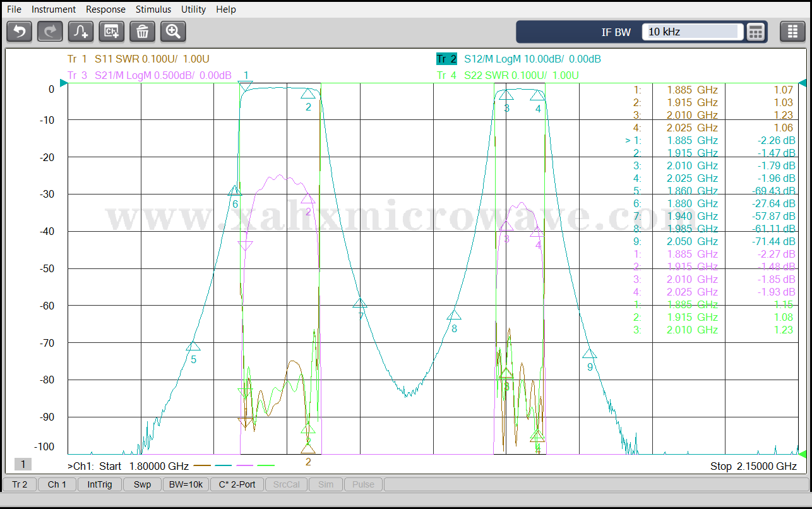Image resolution: width=812 pixels, height=509 pixels.
Task: Open the File menu
Action: (x=14, y=9)
